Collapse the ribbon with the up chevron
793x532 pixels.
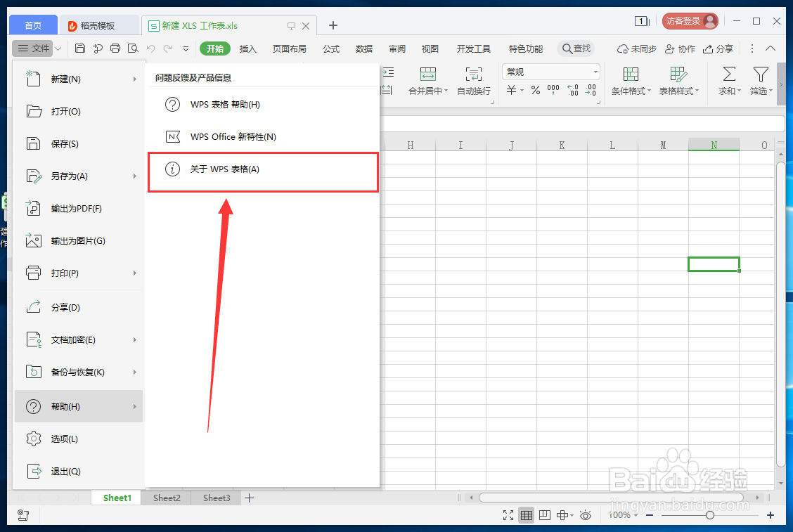click(771, 48)
